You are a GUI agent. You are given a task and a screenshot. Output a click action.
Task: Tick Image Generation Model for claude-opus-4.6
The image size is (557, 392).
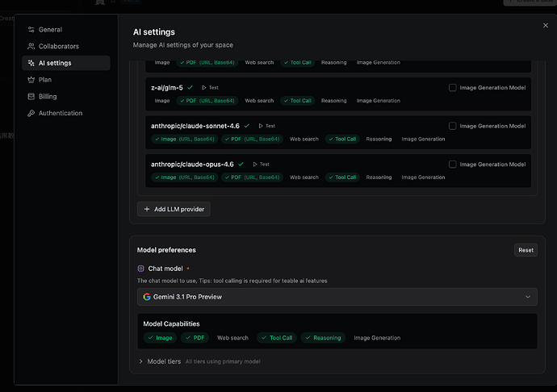(453, 165)
